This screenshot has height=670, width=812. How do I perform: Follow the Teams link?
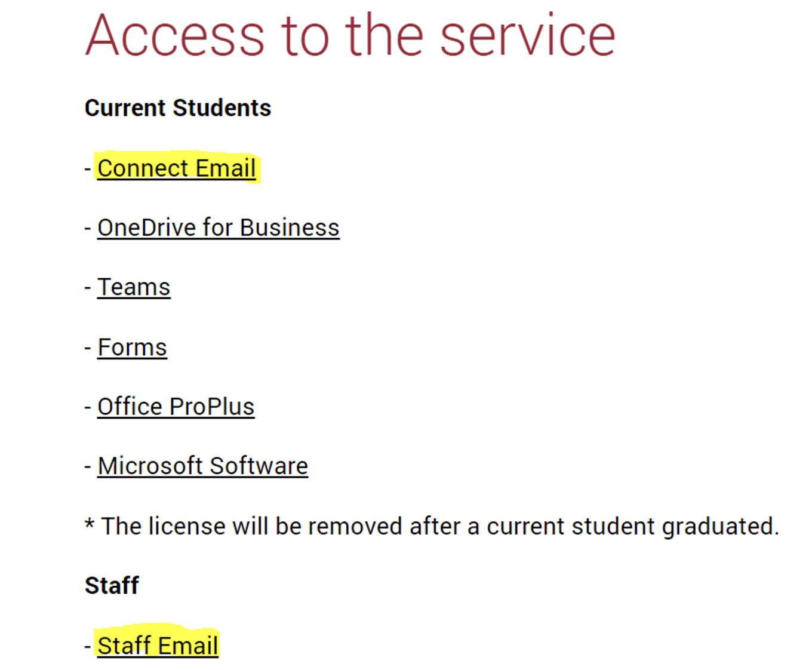tap(134, 287)
